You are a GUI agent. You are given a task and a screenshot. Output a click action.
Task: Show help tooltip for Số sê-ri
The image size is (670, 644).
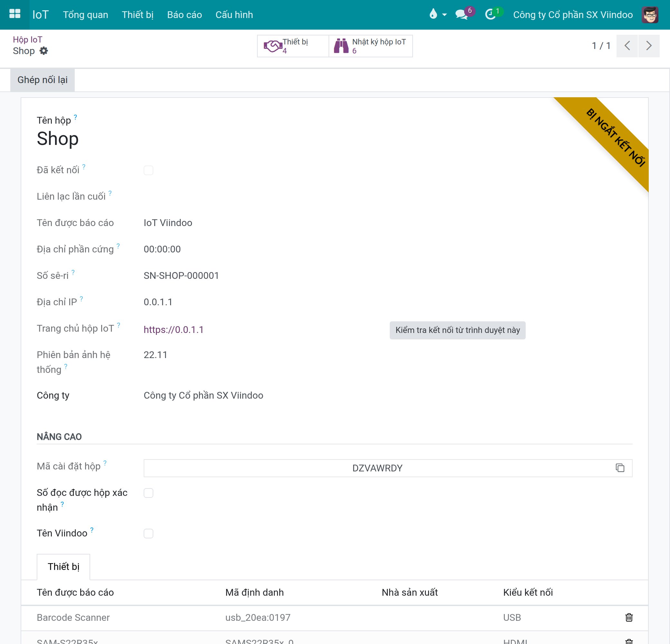[x=73, y=272]
